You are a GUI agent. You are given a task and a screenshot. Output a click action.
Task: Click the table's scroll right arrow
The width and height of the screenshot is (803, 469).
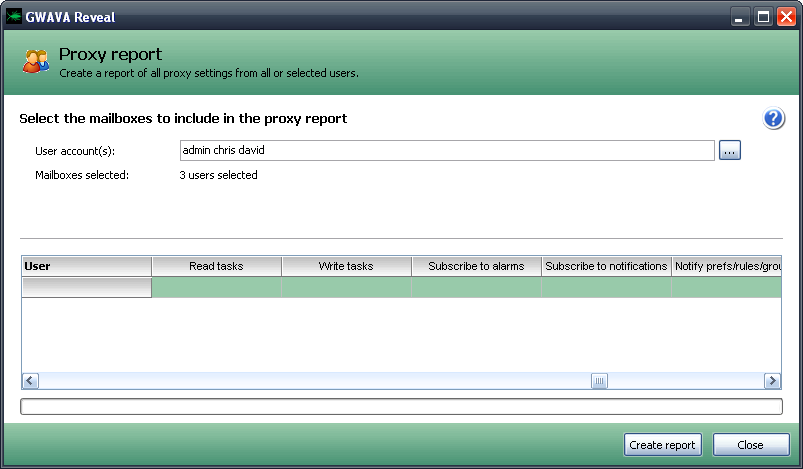tap(772, 381)
